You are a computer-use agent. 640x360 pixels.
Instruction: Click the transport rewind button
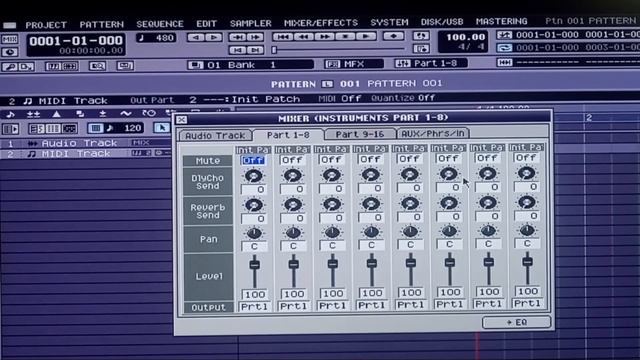[x=303, y=37]
